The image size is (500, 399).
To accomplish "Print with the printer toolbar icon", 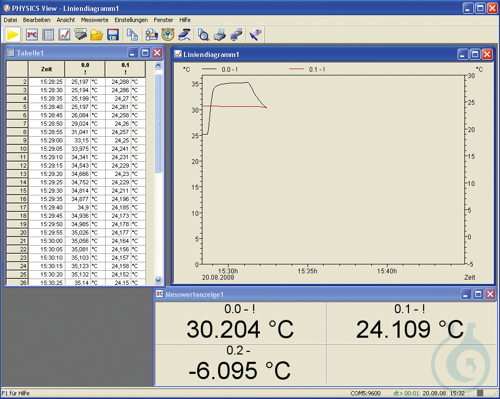I will coord(220,35).
